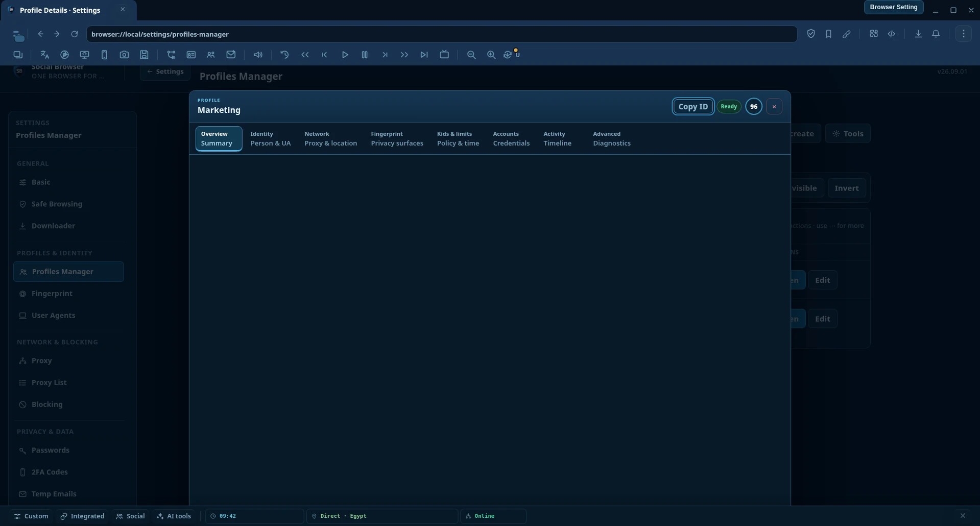Switch to the Network Proxy & location tab
Image resolution: width=980 pixels, height=526 pixels.
coord(330,138)
